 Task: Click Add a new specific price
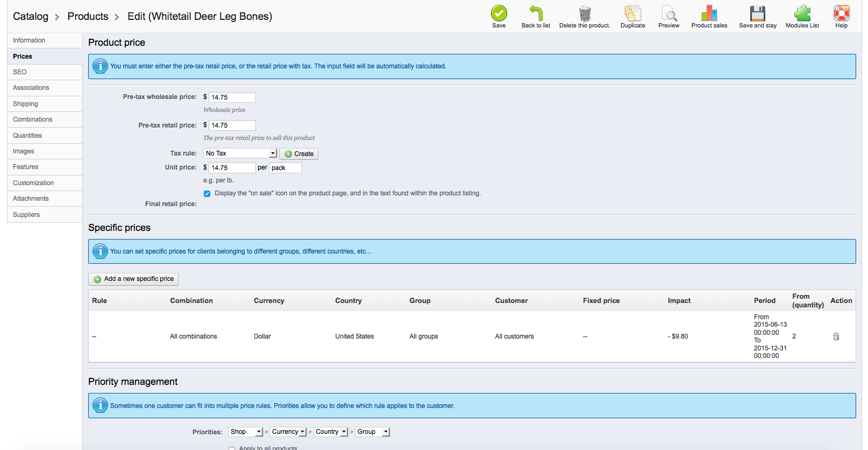(x=133, y=279)
